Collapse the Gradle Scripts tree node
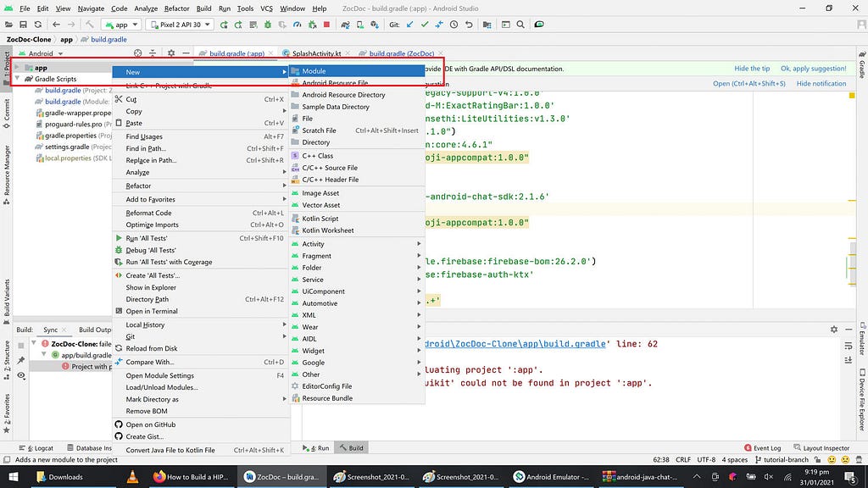 pos(17,79)
